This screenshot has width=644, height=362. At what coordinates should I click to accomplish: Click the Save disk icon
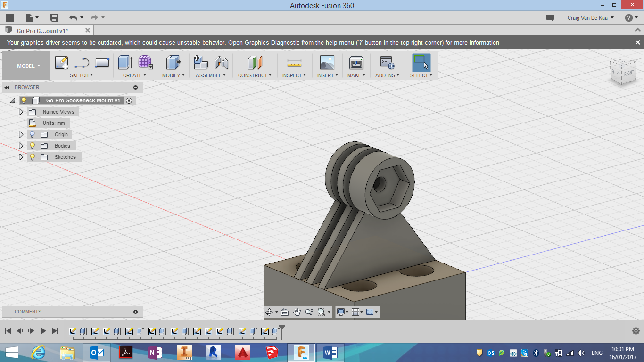[54, 18]
